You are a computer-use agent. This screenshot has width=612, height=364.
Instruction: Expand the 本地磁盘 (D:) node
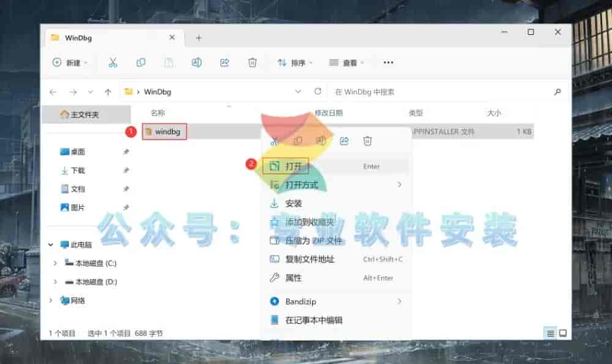click(x=55, y=281)
